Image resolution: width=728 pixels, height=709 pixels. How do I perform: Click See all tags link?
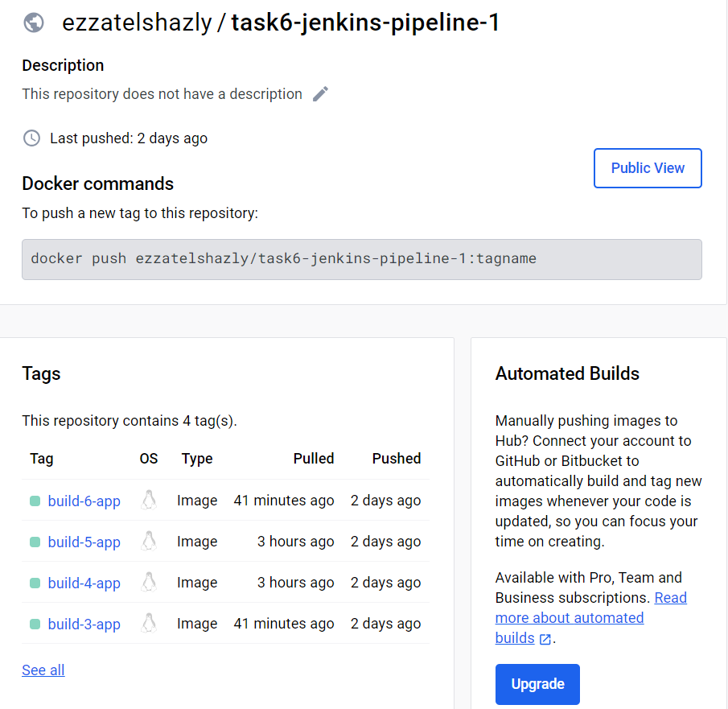tap(43, 670)
